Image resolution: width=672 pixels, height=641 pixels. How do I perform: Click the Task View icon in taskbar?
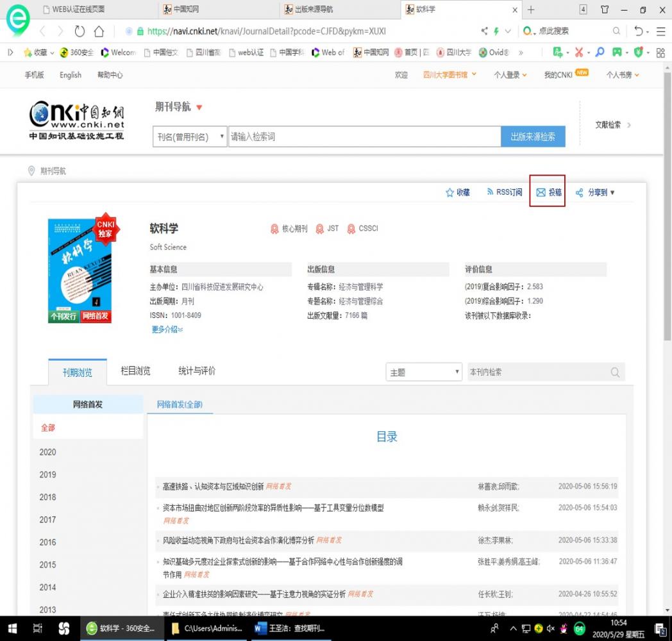pyautogui.click(x=38, y=629)
